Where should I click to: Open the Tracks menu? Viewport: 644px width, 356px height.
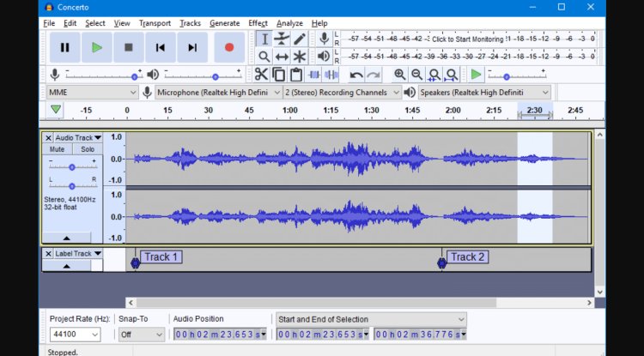click(x=190, y=23)
